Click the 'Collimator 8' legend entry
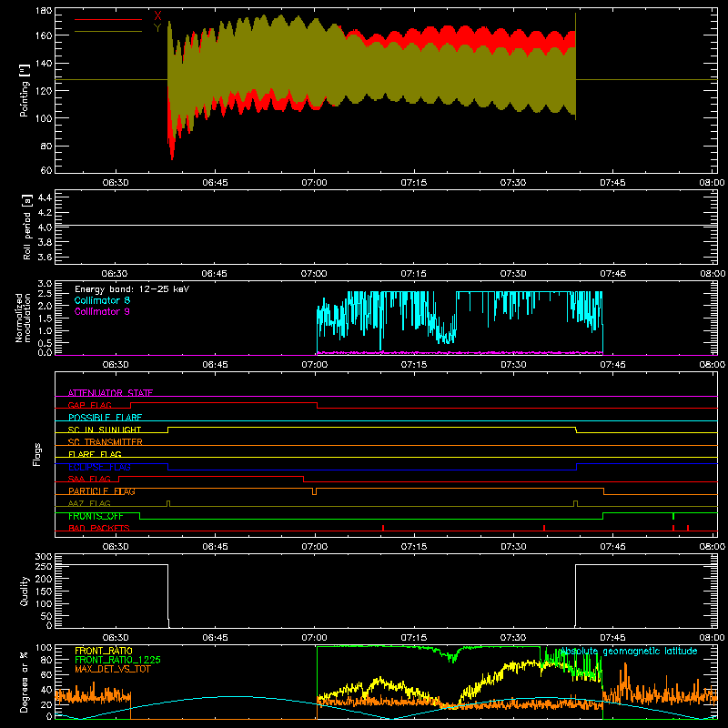 [x=102, y=300]
